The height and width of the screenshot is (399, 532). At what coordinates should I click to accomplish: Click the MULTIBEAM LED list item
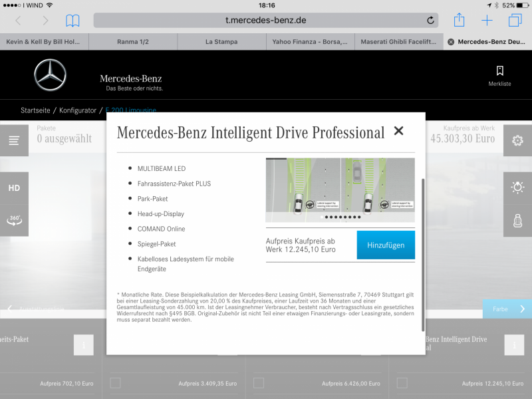162,169
